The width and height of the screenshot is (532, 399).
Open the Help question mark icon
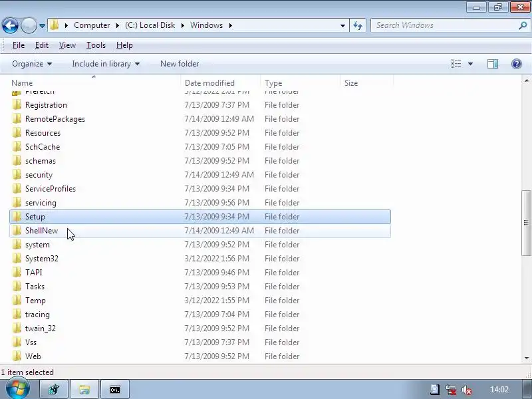[x=517, y=64]
